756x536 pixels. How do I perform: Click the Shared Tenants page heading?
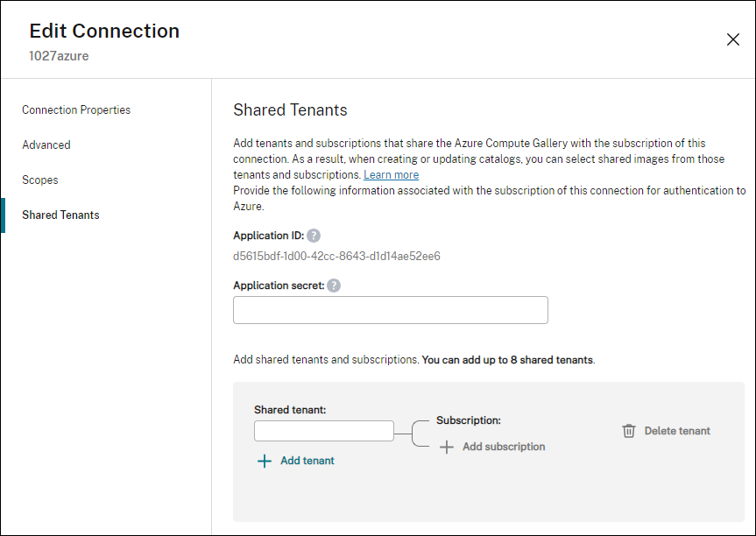(290, 110)
